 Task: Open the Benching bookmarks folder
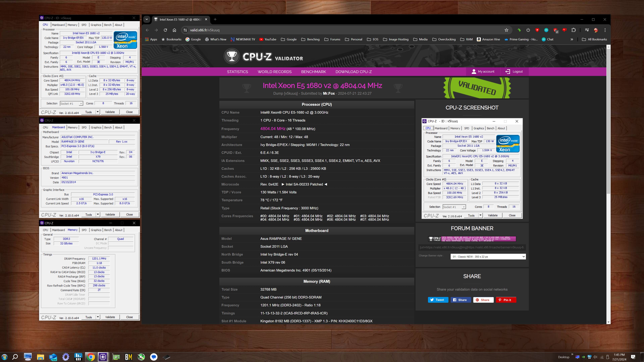point(310,39)
